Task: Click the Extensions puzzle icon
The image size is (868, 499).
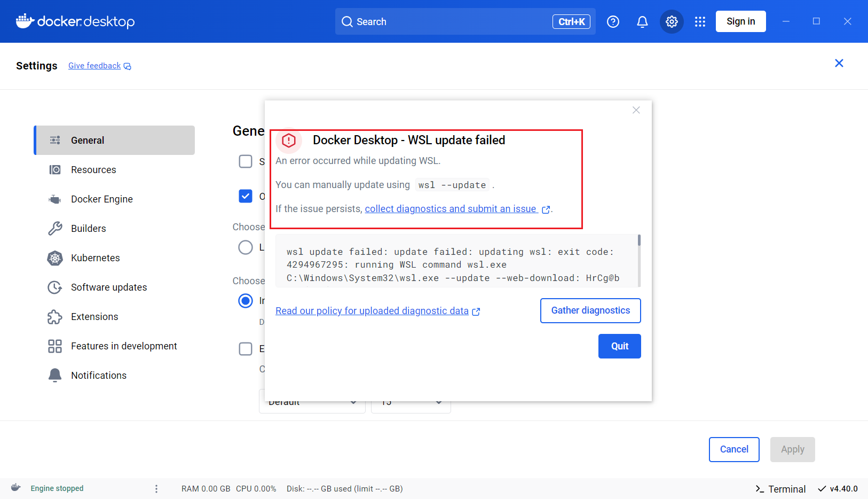Action: click(x=55, y=317)
